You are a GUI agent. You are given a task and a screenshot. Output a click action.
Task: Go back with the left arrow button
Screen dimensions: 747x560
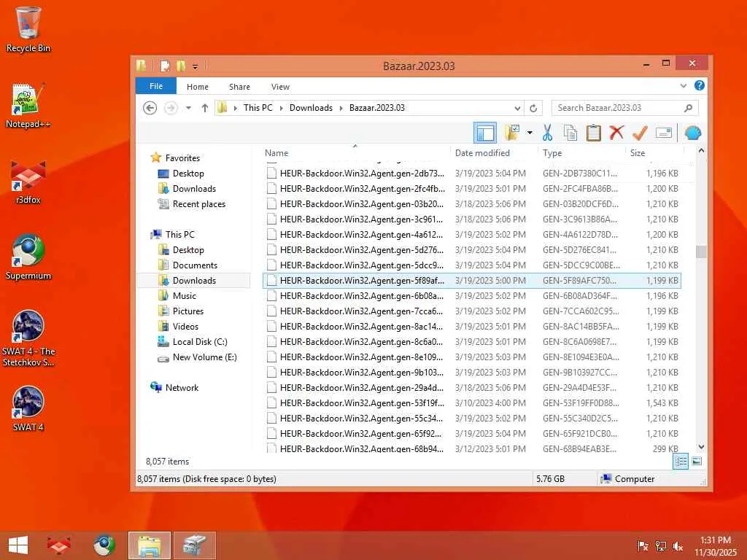[150, 108]
